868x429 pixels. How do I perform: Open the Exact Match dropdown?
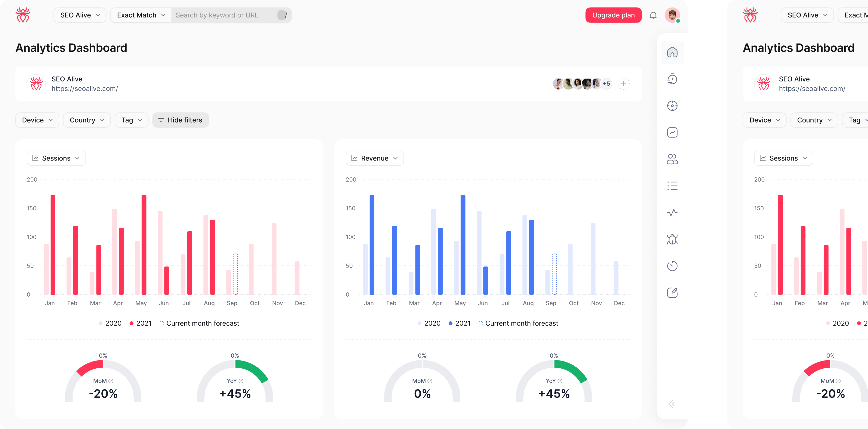point(141,15)
